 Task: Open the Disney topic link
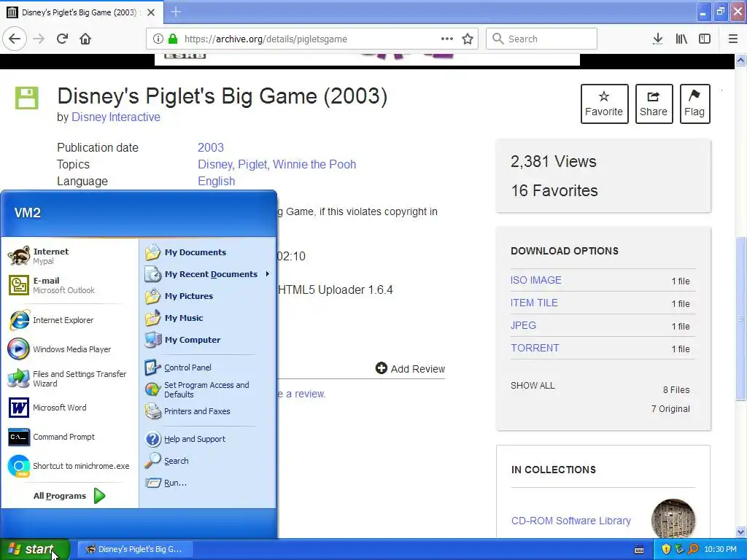tap(215, 164)
